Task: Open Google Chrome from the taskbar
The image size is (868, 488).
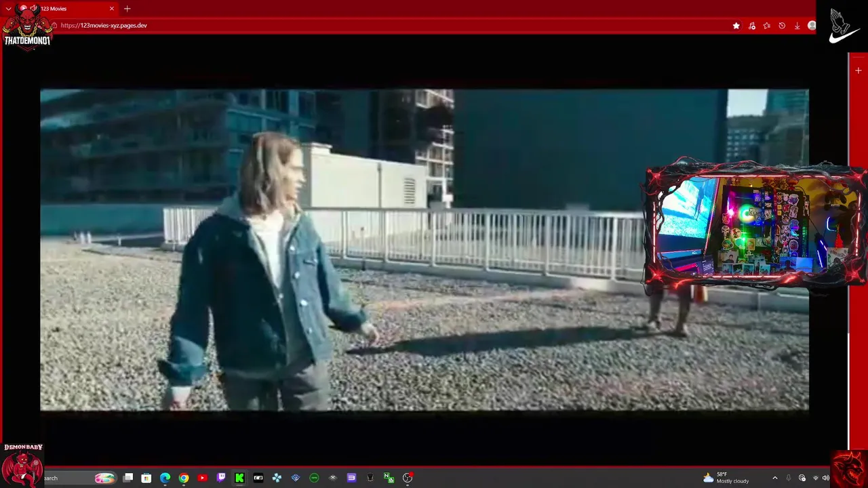Action: pos(184,478)
